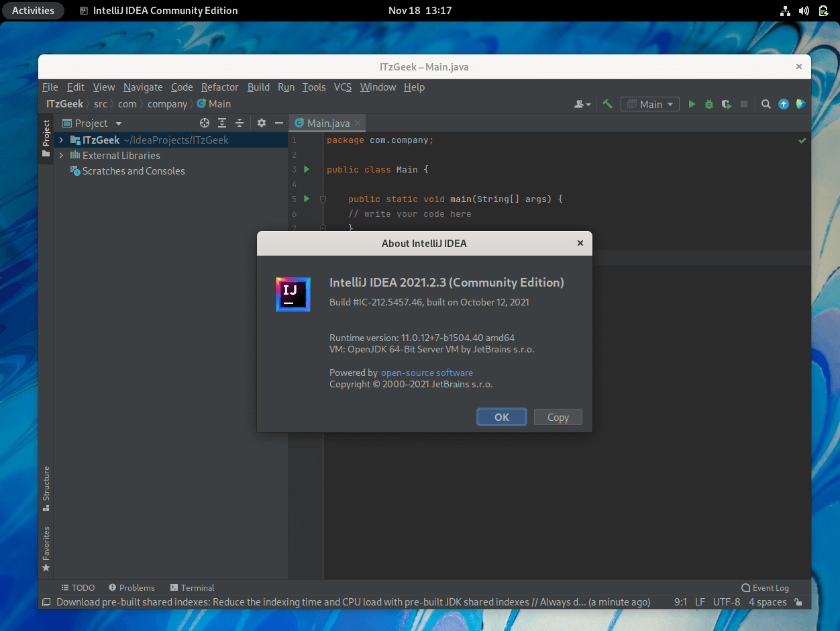Open the Window menu
This screenshot has width=840, height=631.
378,87
